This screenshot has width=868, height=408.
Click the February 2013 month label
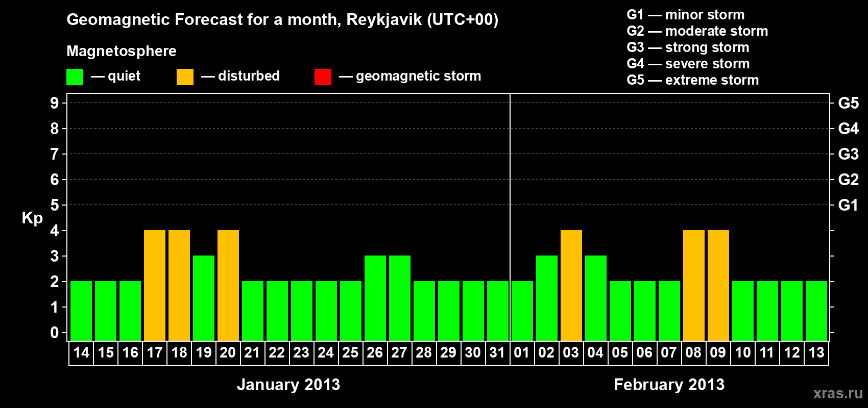click(669, 385)
